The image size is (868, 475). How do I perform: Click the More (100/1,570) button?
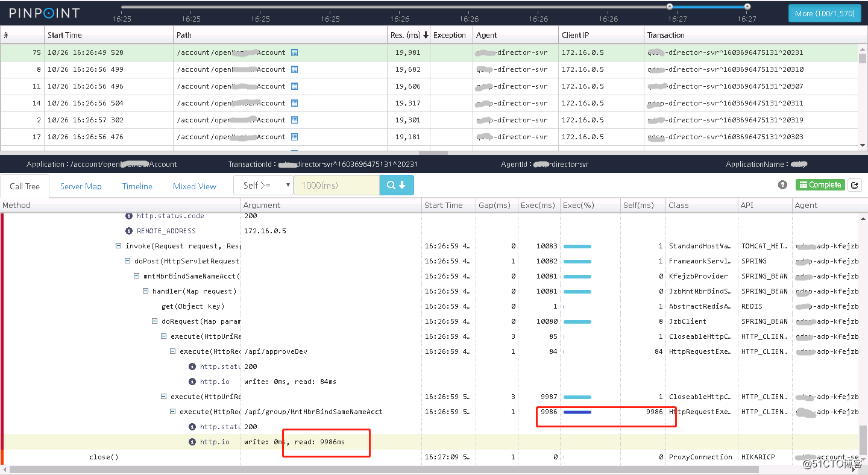[x=824, y=13]
